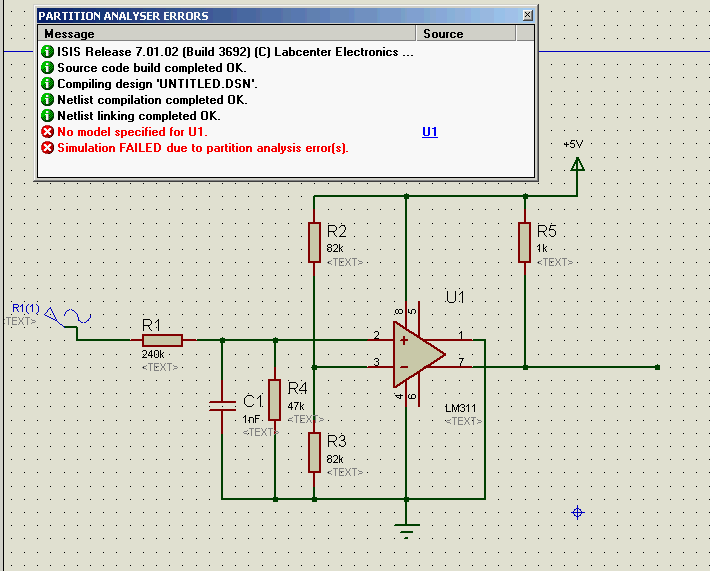Select 'Netlist compilation completed OK.' line
The height and width of the screenshot is (571, 710).
click(x=152, y=100)
